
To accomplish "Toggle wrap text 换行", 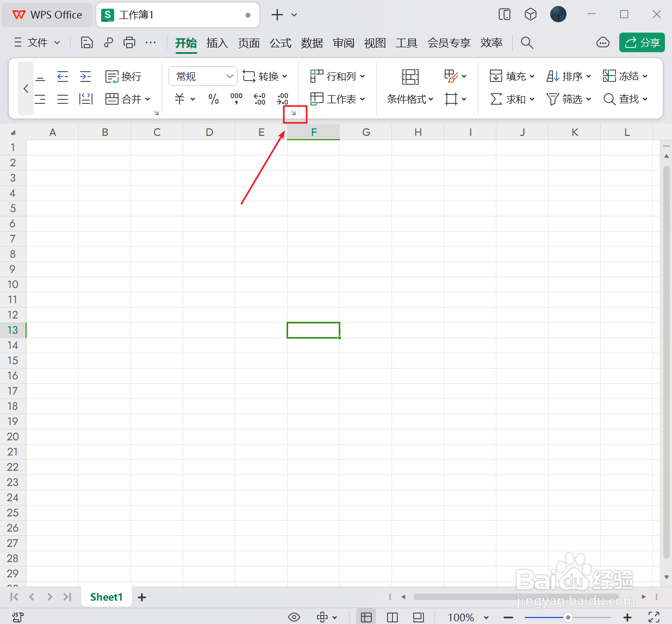I will tap(124, 76).
